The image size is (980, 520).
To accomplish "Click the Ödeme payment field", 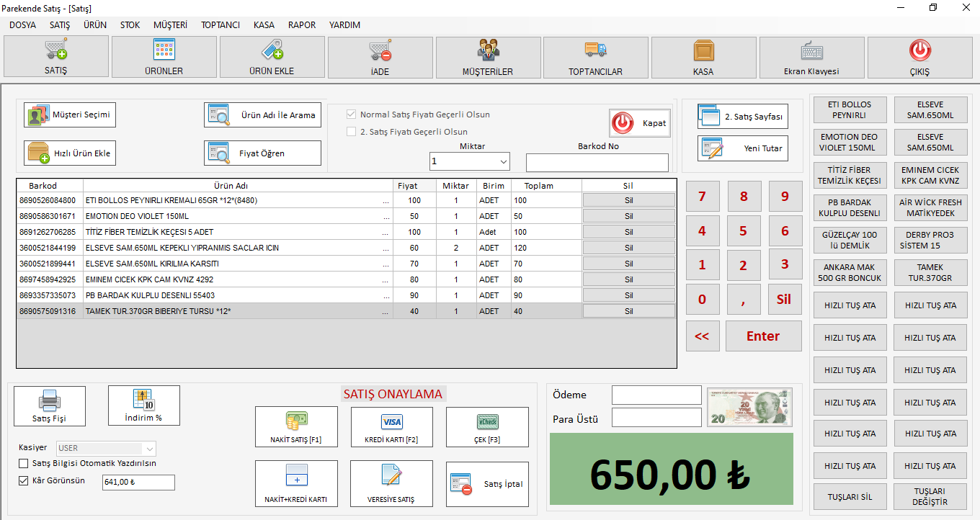I will pyautogui.click(x=656, y=395).
